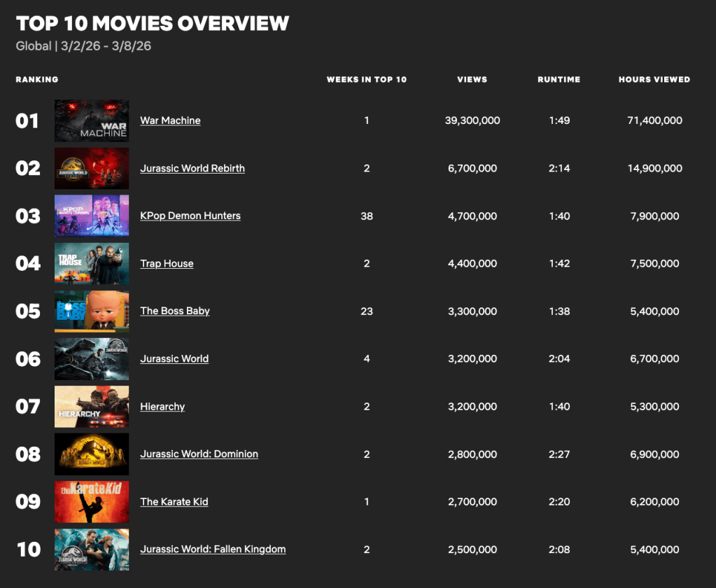Sort by the WEEKS IN TOP 10 header
The width and height of the screenshot is (716, 588).
[x=366, y=79]
